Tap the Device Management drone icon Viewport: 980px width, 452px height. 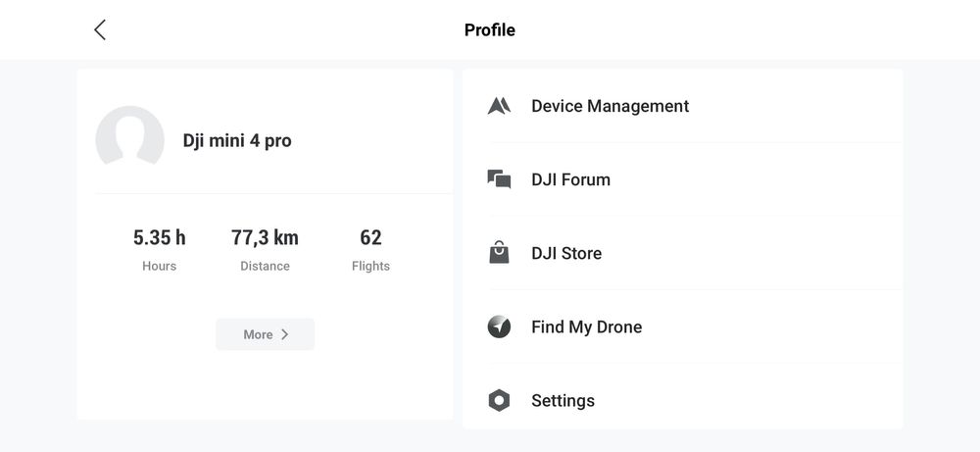(x=499, y=106)
